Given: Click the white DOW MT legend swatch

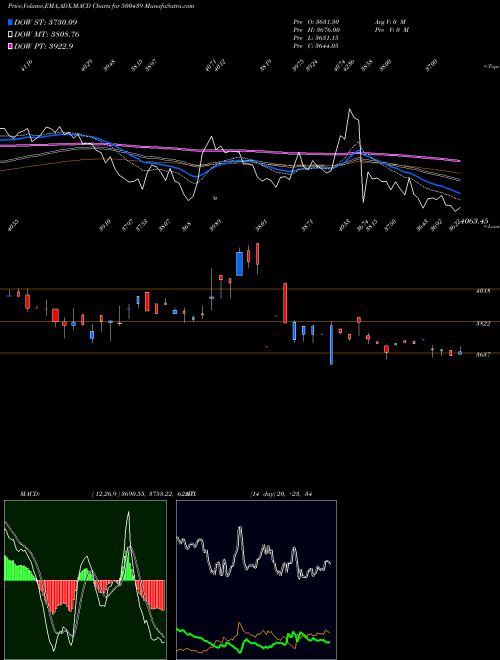Looking at the screenshot, I should click(10, 35).
